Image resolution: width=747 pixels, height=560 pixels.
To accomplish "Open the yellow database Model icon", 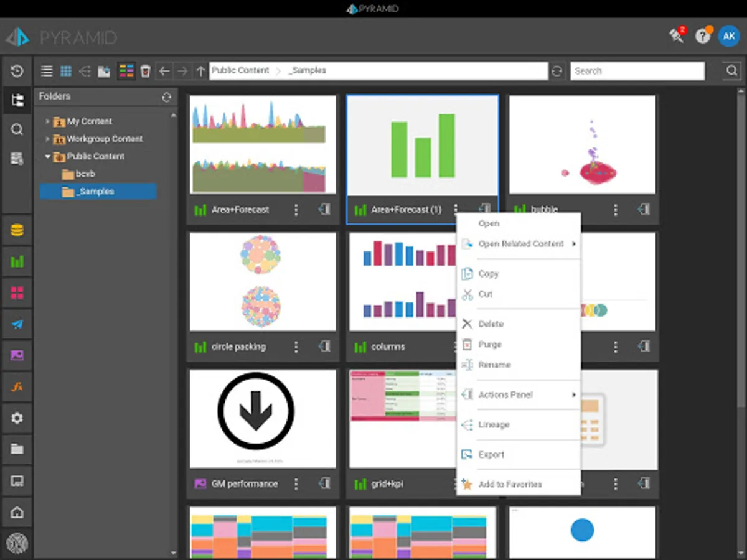I will (17, 231).
